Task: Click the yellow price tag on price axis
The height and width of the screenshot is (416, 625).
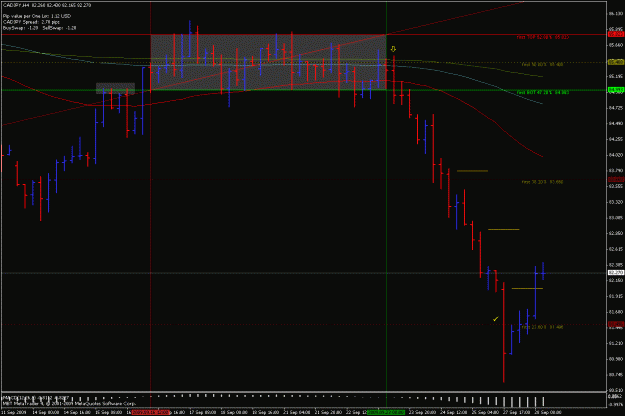Action: (616, 62)
